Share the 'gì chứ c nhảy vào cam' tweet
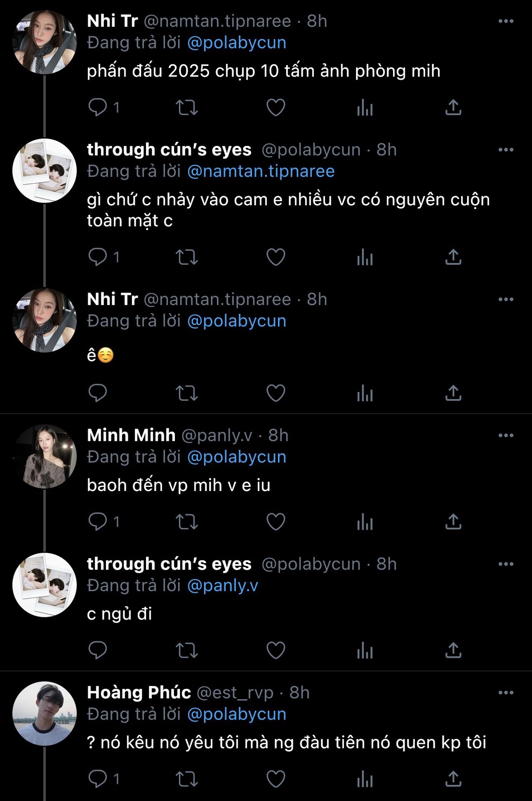This screenshot has width=532, height=801. (x=453, y=257)
